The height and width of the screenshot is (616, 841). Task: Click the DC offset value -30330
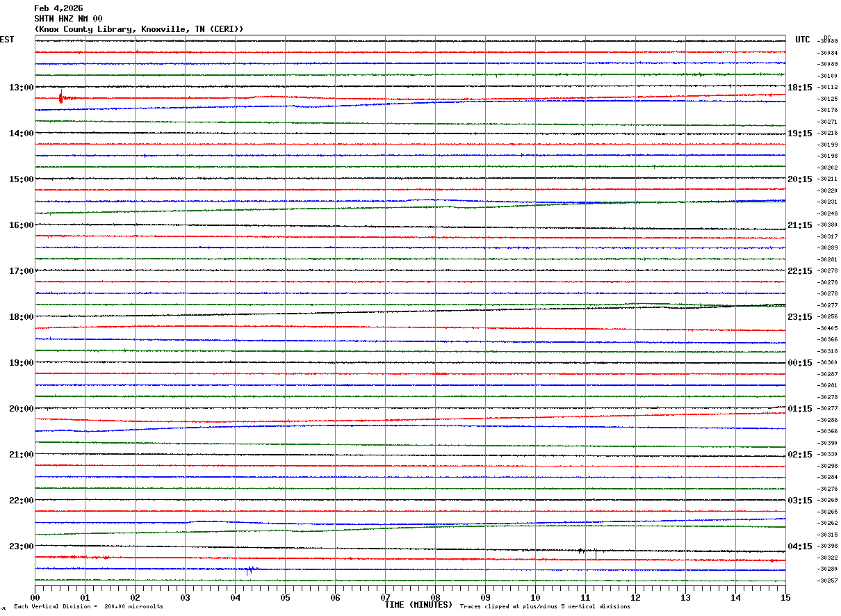[828, 455]
